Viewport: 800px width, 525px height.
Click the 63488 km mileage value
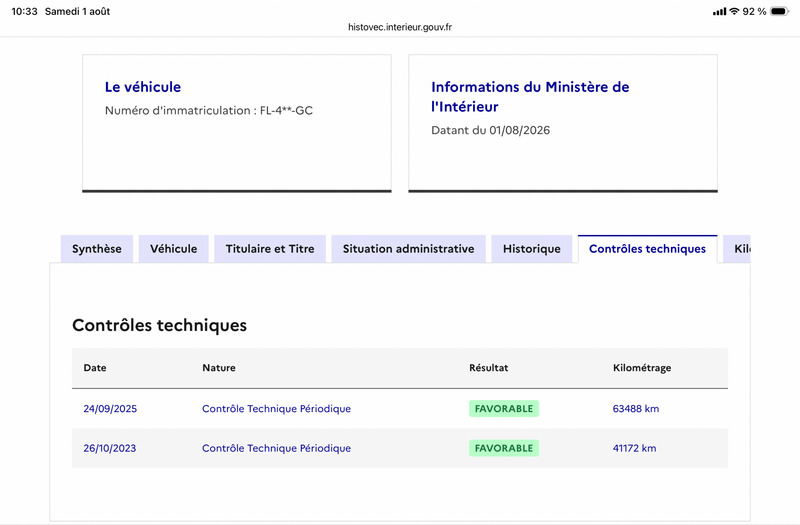coord(636,409)
